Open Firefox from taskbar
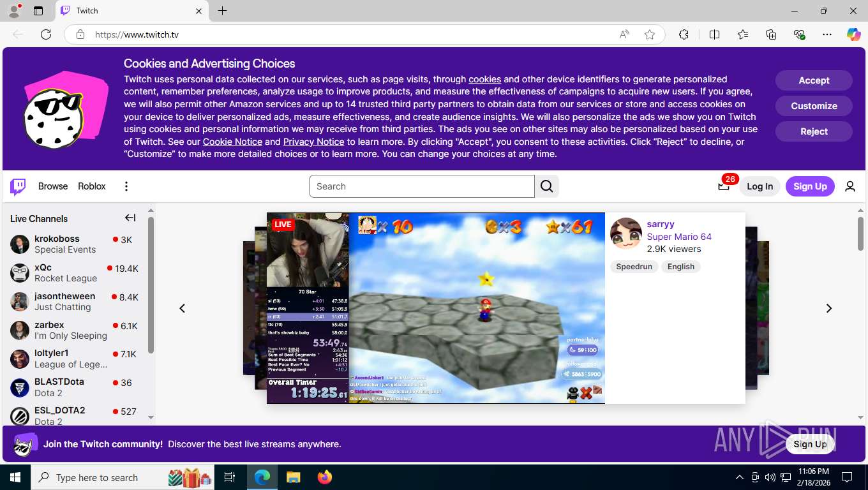868x490 pixels. (x=325, y=477)
